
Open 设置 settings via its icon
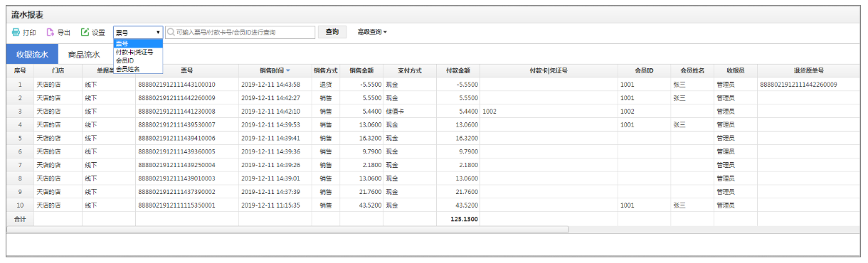coord(85,33)
